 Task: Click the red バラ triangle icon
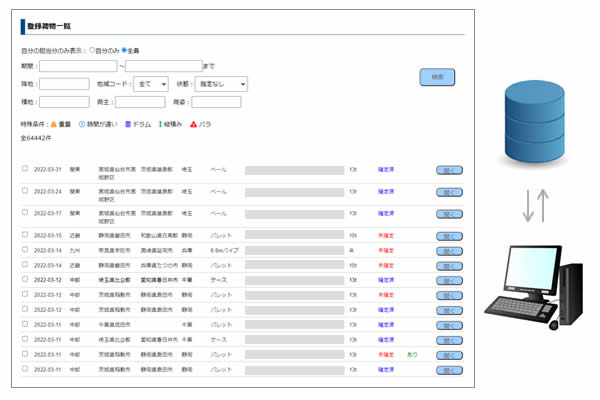[x=194, y=123]
